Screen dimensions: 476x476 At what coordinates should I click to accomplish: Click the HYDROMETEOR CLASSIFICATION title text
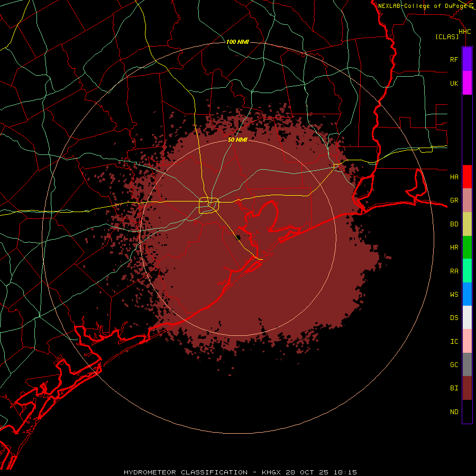tap(186, 472)
